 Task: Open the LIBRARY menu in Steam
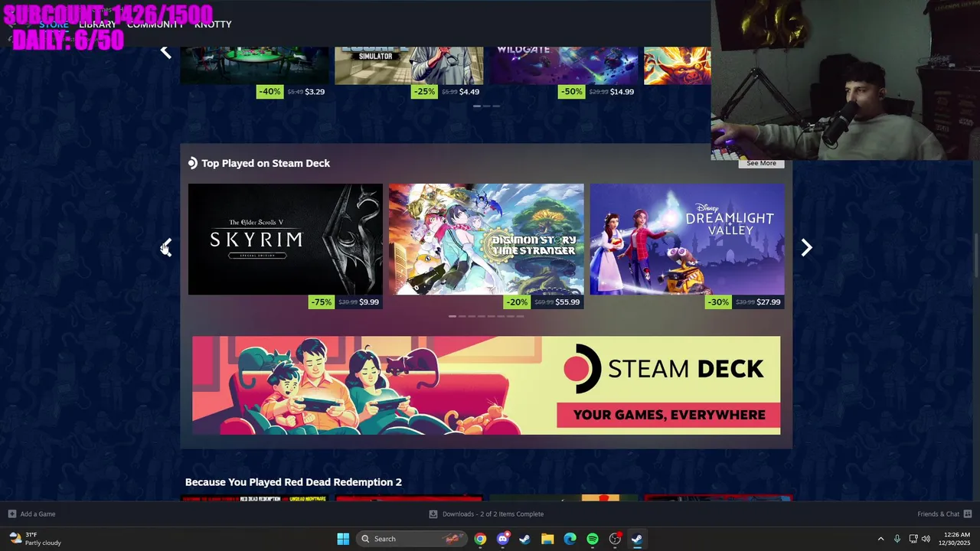[x=97, y=24]
